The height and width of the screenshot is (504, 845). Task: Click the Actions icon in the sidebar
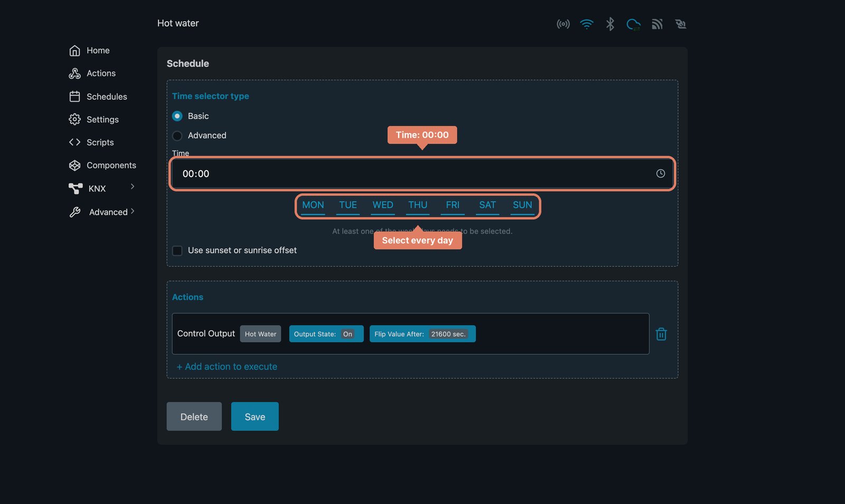[74, 73]
